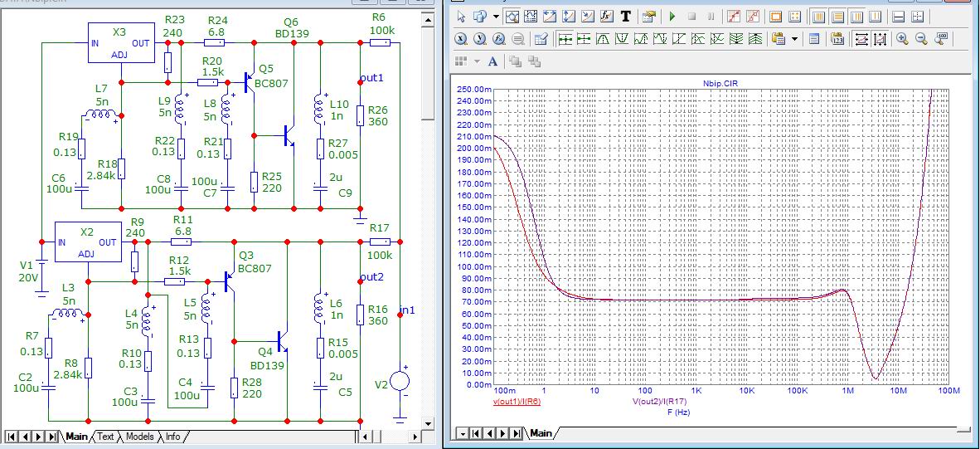
Task: Open the grid dots dropdown arrow
Action: click(x=477, y=61)
